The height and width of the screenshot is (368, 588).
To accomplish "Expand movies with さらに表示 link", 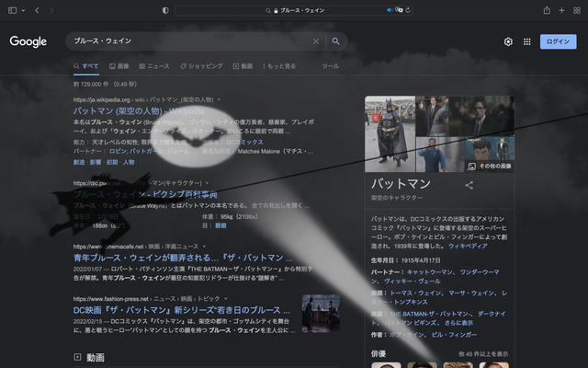I will pos(458,323).
